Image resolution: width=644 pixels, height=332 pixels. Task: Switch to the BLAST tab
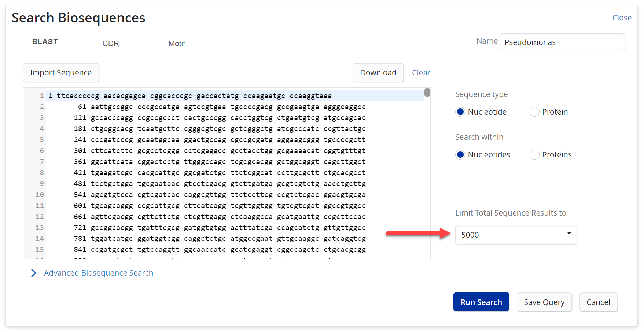click(45, 42)
